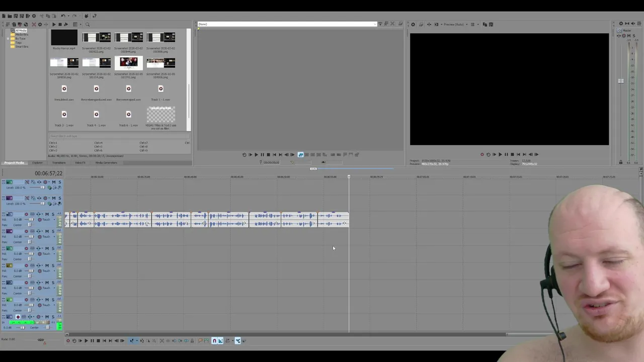Click the timeline cursor position marker
The image size is (644, 362).
(x=349, y=176)
